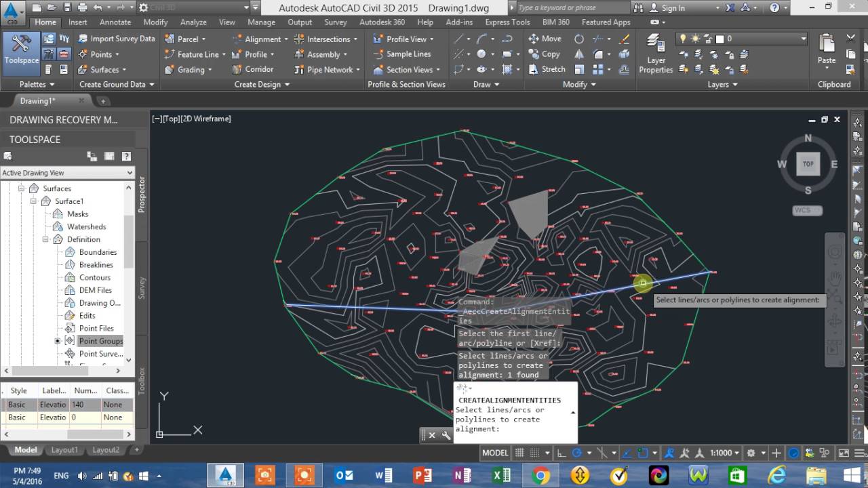Click the layer color white swatch
This screenshot has width=868, height=488.
click(720, 39)
